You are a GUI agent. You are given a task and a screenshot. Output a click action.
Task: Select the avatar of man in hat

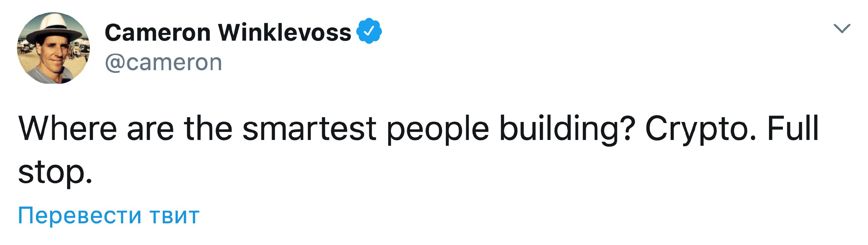[x=54, y=48]
